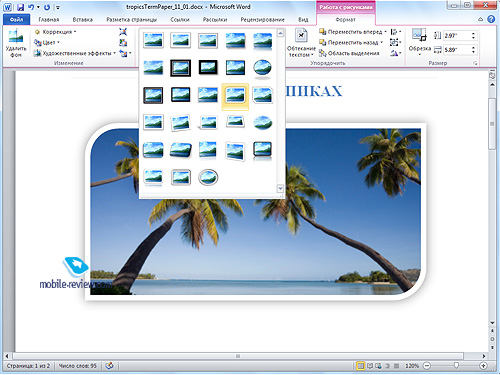Choose the black beveled oval picture style
This screenshot has height=375, width=500.
(x=262, y=68)
